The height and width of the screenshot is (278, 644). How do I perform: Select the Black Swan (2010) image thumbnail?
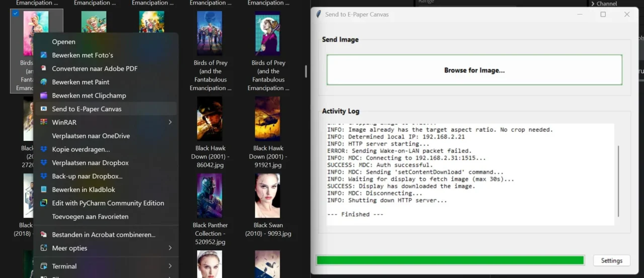(x=268, y=196)
